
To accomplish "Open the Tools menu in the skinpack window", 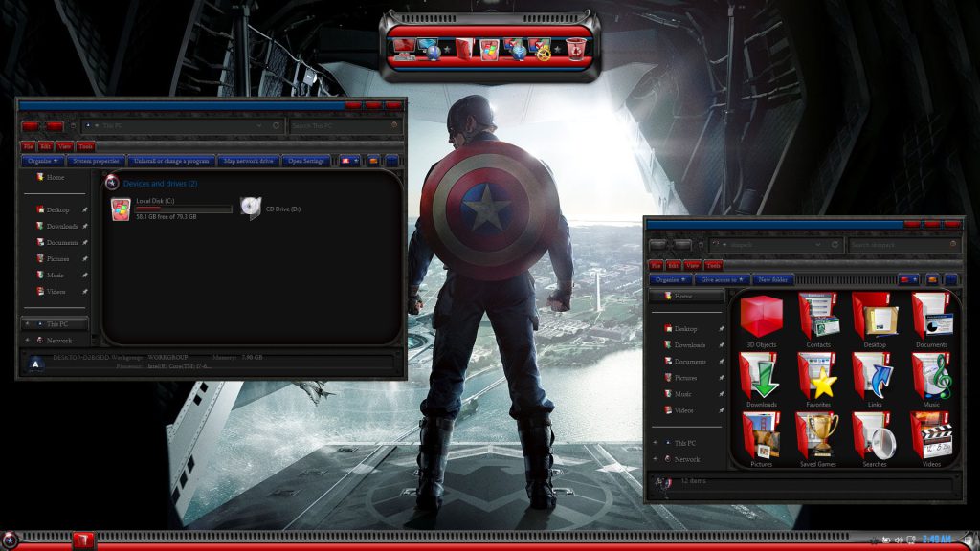I will pos(714,265).
